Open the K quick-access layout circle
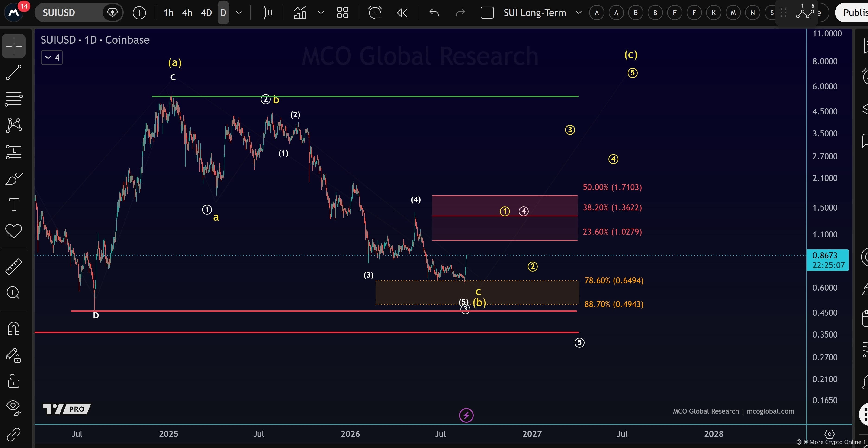 pos(713,13)
